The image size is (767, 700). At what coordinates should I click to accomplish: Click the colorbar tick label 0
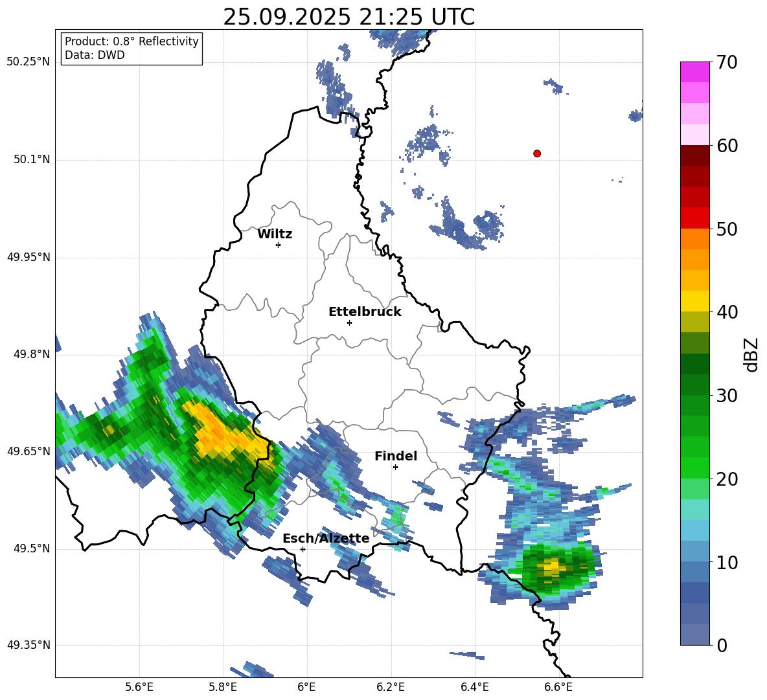722,645
